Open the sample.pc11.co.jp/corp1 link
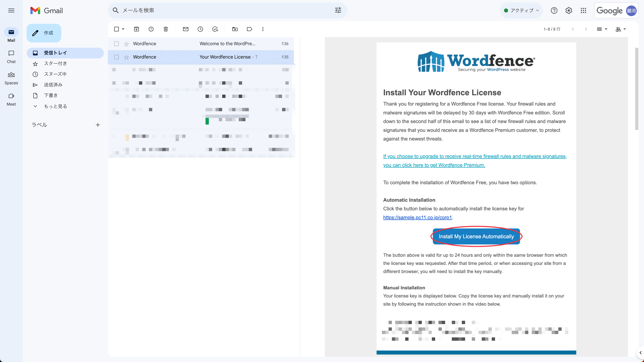The height and width of the screenshot is (362, 644). (417, 217)
